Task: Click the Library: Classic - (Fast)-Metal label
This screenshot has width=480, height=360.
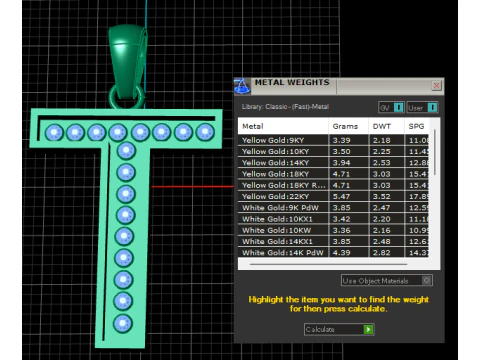Action: point(285,107)
